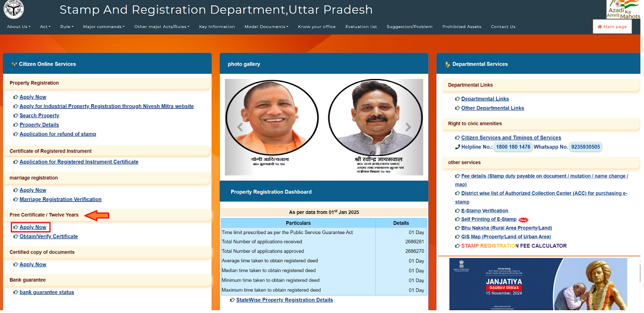This screenshot has width=644, height=313.
Task: Click the next arrow in photo gallery
Action: click(408, 127)
